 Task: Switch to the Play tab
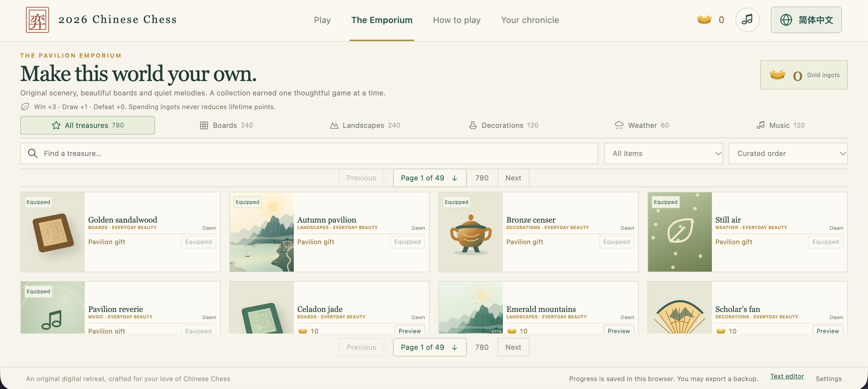pos(322,20)
